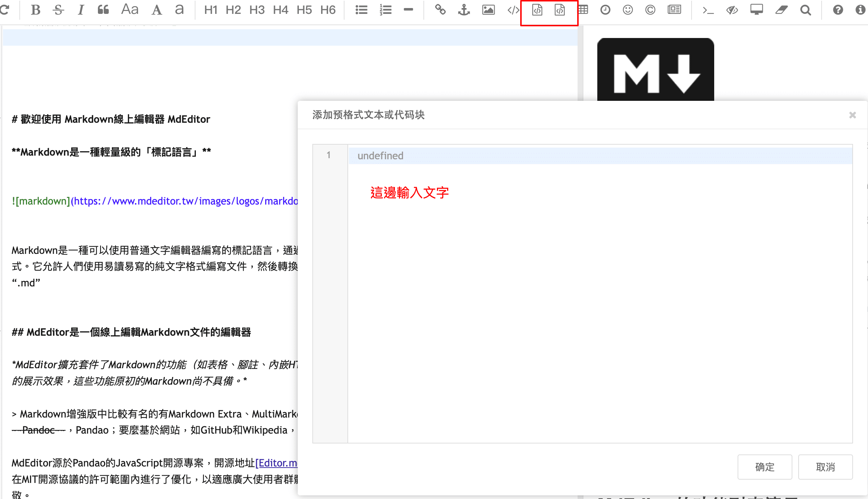
Task: Capitalize first letter with Aa icon
Action: (130, 10)
